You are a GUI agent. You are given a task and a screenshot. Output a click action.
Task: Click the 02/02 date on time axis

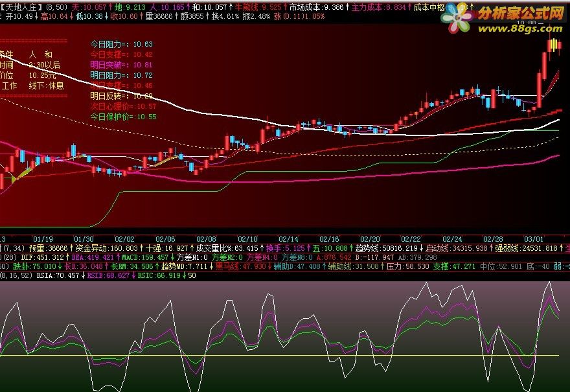124,239
